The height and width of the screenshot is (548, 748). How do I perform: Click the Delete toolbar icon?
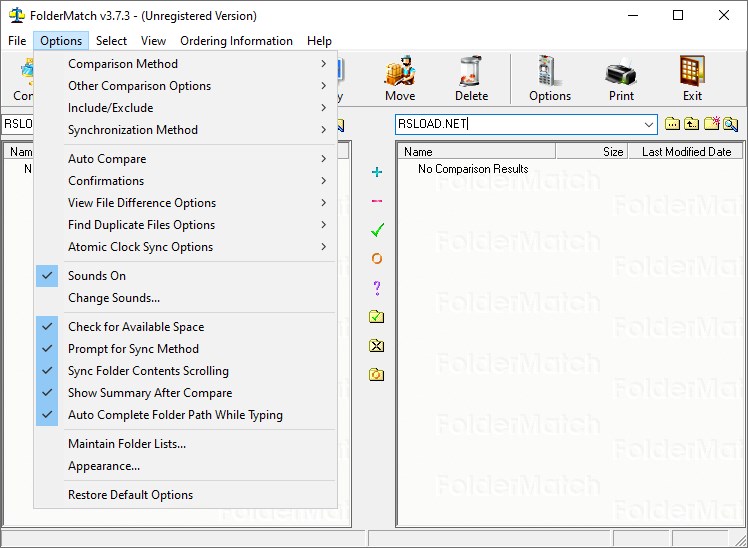471,78
